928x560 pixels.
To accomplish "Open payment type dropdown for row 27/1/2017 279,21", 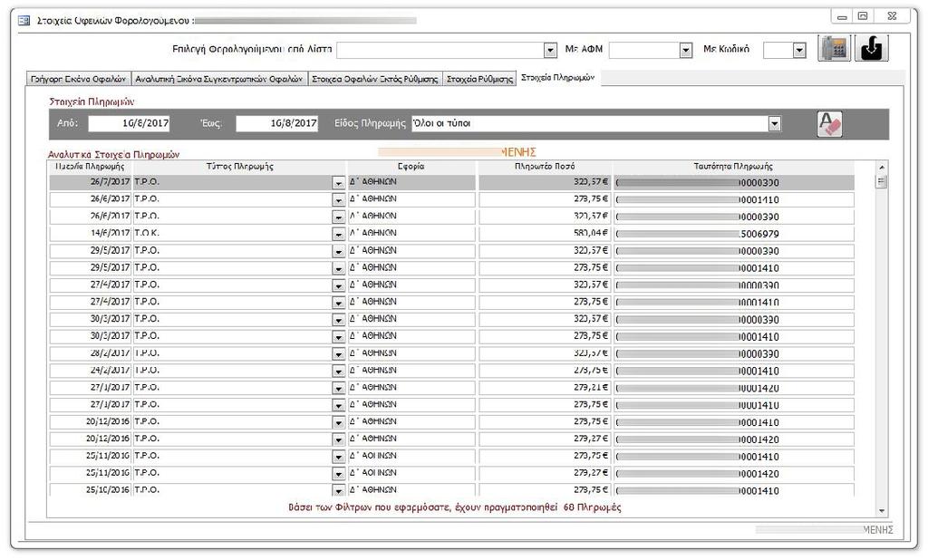I will coord(338,389).
